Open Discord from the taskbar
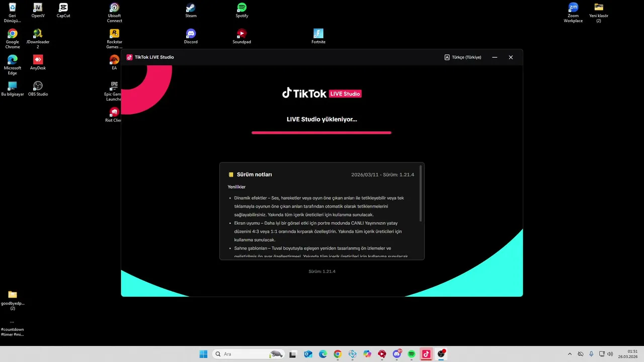 pyautogui.click(x=397, y=354)
